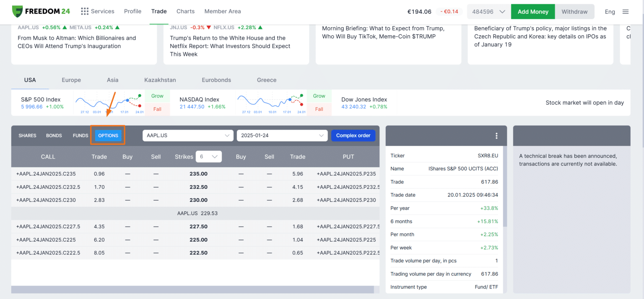The image size is (644, 299).
Task: Click the Freedom24 shield logo
Action: [x=18, y=11]
